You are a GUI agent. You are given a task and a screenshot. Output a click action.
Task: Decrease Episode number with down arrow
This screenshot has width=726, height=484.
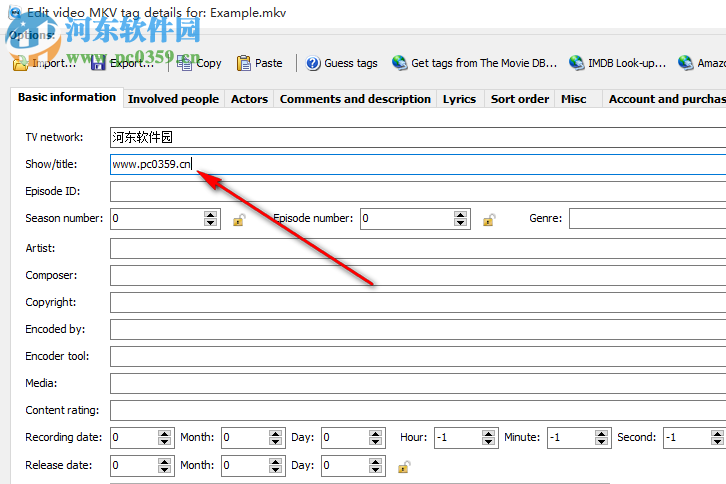click(460, 222)
